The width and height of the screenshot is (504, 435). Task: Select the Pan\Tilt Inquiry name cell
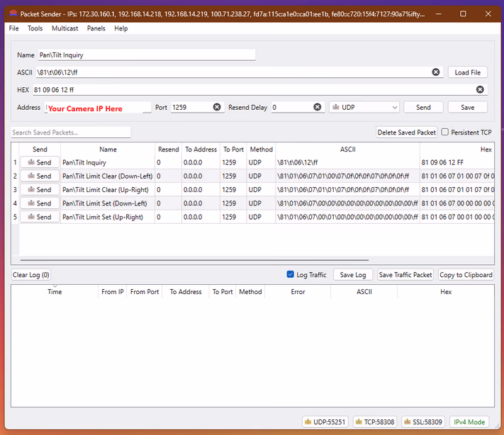point(108,162)
